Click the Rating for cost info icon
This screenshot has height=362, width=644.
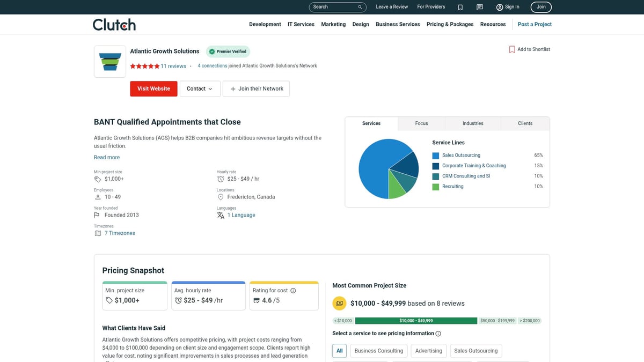tap(293, 291)
